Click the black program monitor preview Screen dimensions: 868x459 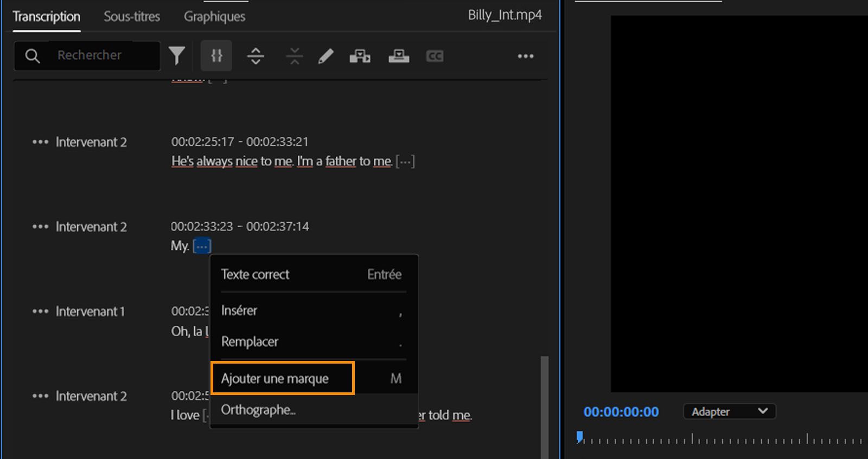[x=739, y=203]
